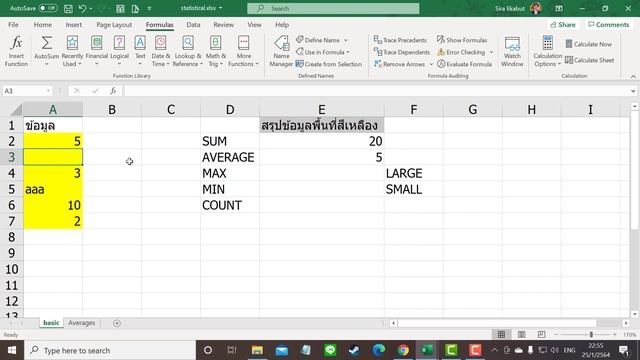Click the taskbar search box

click(x=110, y=350)
